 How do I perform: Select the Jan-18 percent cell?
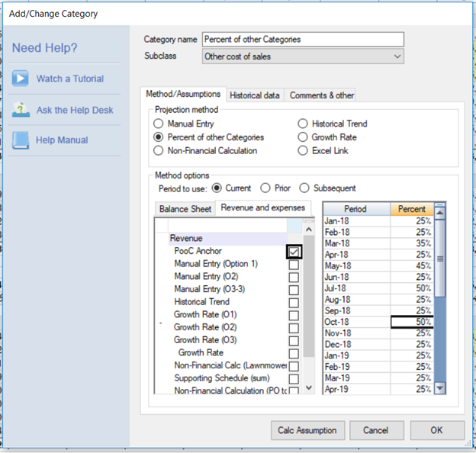[412, 221]
